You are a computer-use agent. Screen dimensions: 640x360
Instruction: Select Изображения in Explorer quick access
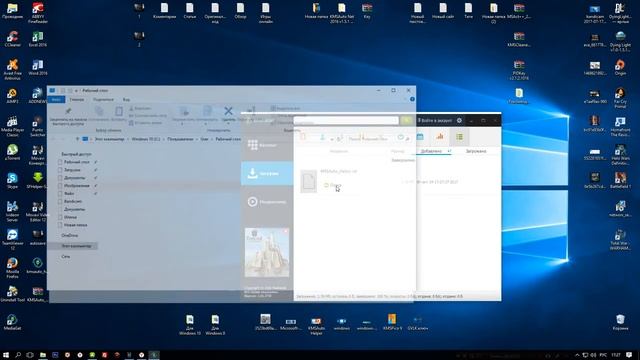pos(77,186)
